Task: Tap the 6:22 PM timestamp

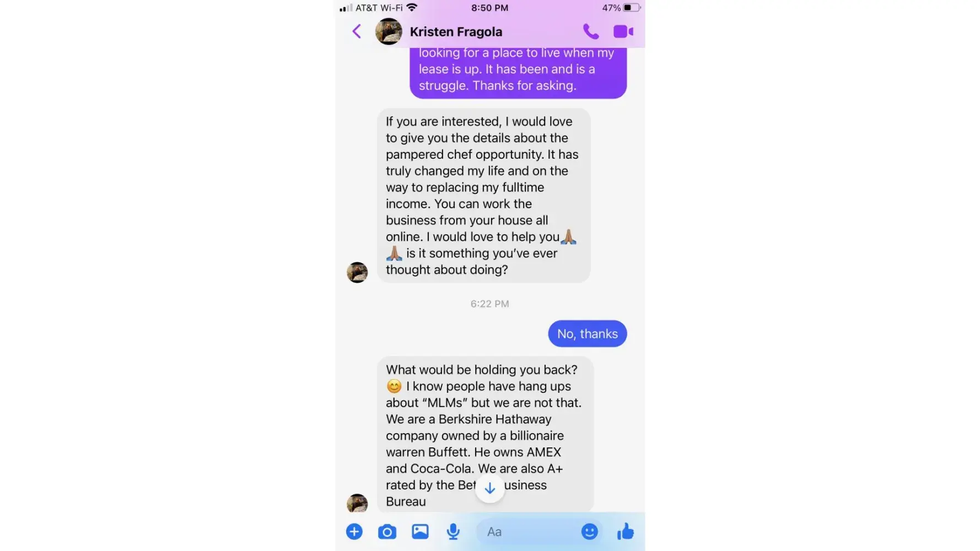Action: click(x=489, y=304)
